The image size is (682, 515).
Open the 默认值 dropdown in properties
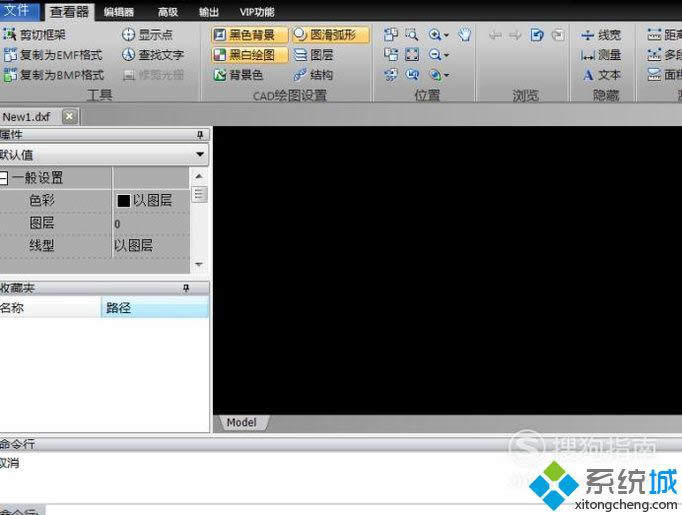pyautogui.click(x=200, y=154)
